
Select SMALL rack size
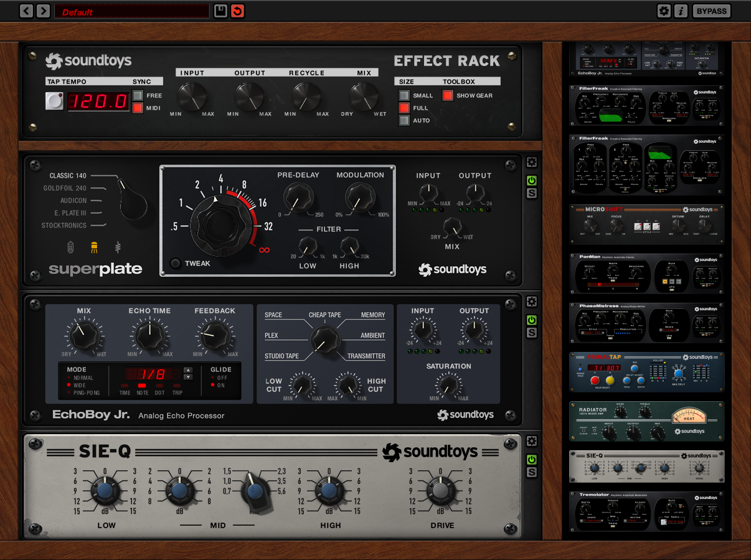pyautogui.click(x=404, y=95)
